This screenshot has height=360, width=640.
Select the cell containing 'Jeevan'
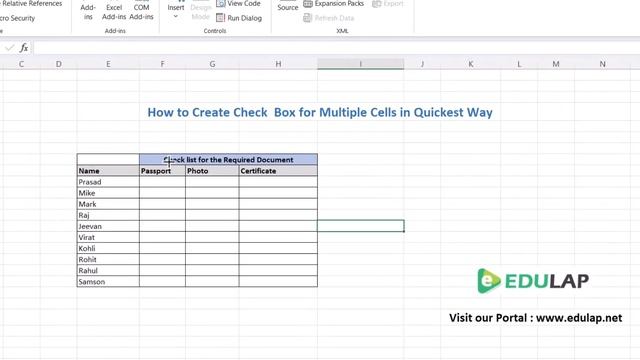pos(108,226)
